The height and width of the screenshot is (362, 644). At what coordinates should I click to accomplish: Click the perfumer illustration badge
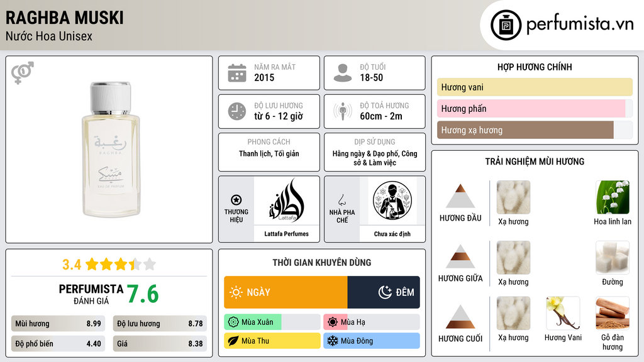point(392,200)
